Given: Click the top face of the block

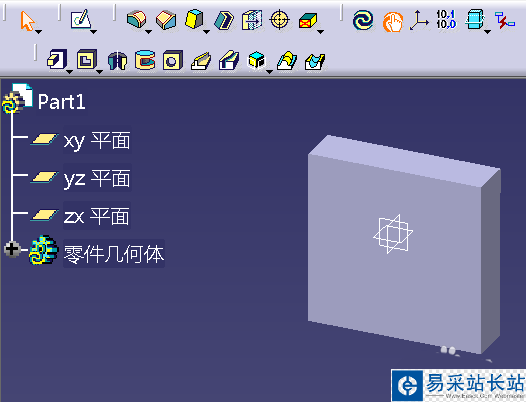Looking at the screenshot, I should pos(404,160).
